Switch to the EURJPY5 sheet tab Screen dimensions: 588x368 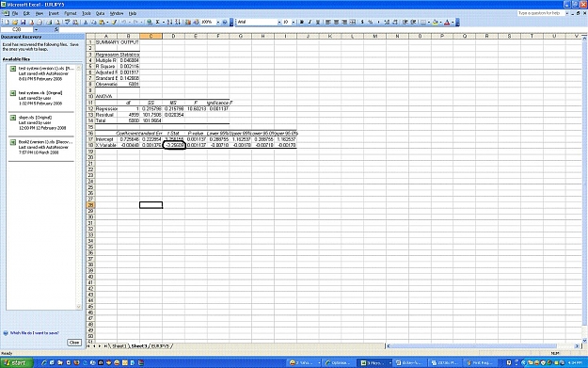(160, 345)
